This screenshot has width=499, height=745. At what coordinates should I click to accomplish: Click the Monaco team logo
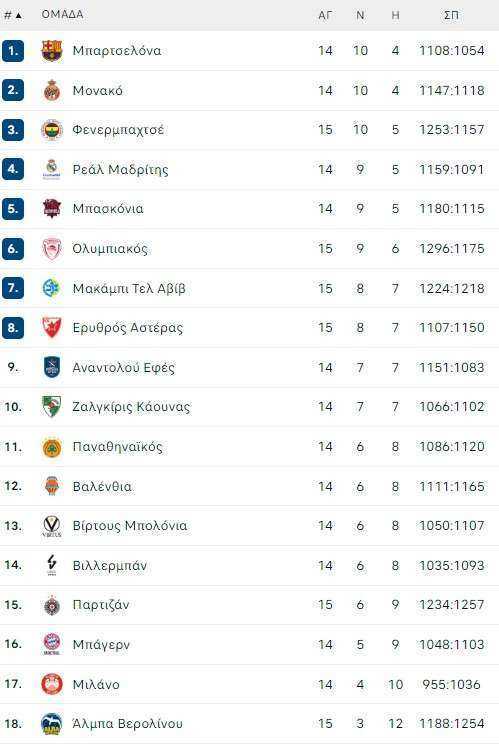click(51, 90)
